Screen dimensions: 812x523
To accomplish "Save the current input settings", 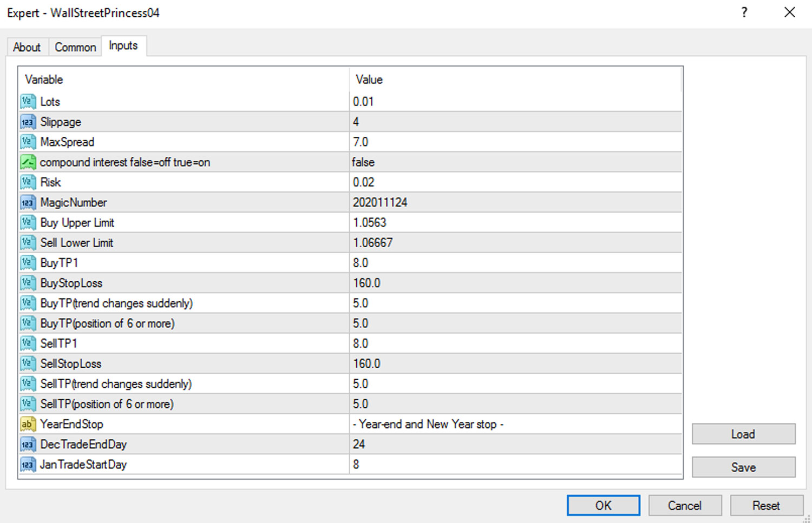I will pos(743,467).
